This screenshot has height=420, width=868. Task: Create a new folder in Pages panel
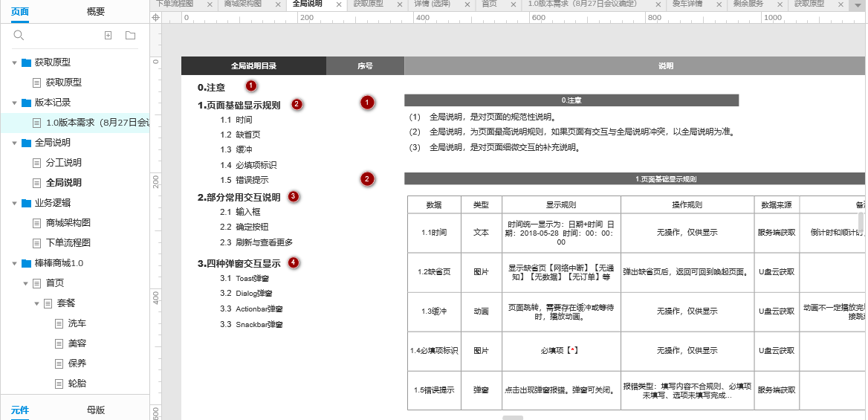click(x=131, y=35)
